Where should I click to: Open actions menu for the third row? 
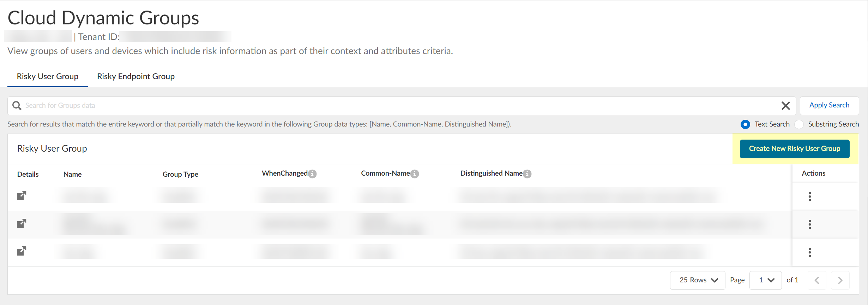[810, 252]
